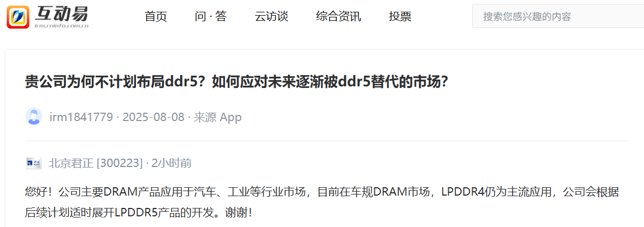Viewport: 644px width, 227px height.
Task: Click the answer line mentioning LPDDR5产品
Action: [141, 212]
